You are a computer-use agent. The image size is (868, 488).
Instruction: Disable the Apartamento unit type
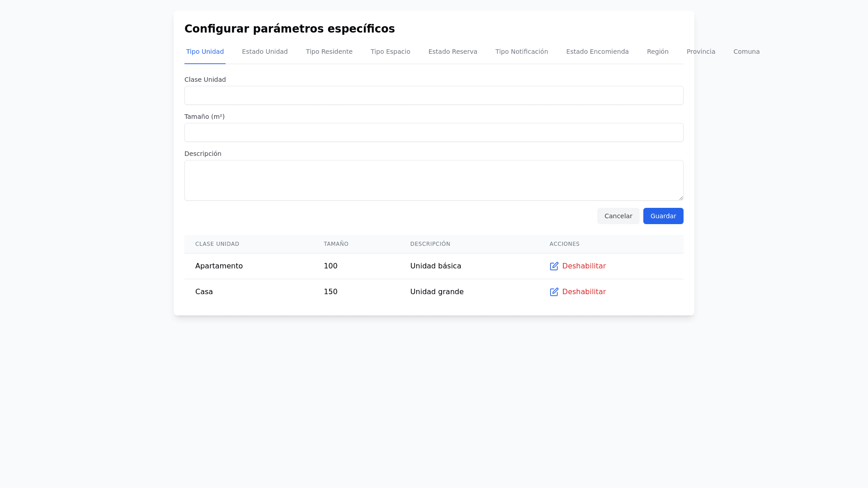click(x=584, y=266)
